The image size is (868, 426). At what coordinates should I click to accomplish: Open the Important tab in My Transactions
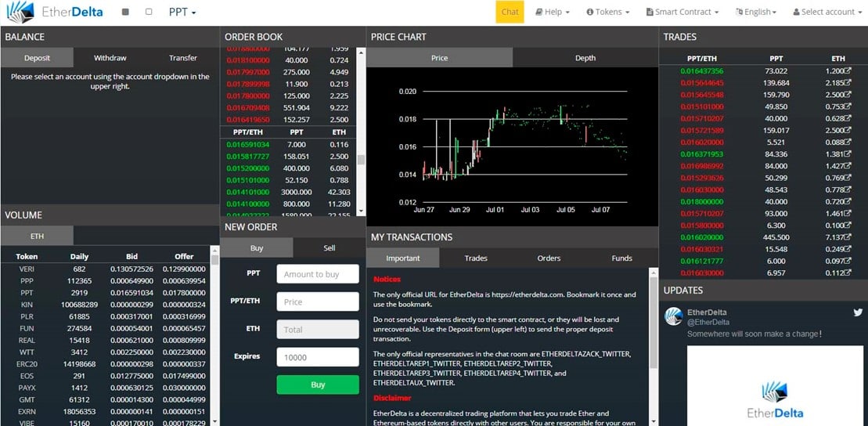point(403,258)
